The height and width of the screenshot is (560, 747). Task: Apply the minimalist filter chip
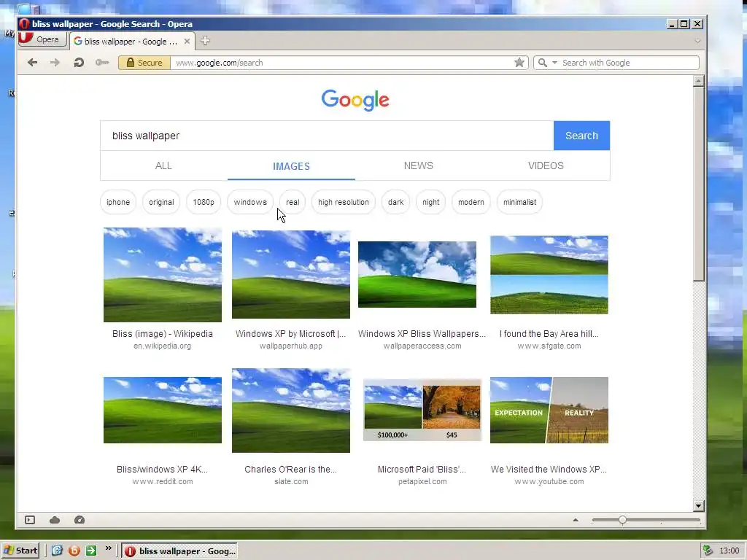519,202
